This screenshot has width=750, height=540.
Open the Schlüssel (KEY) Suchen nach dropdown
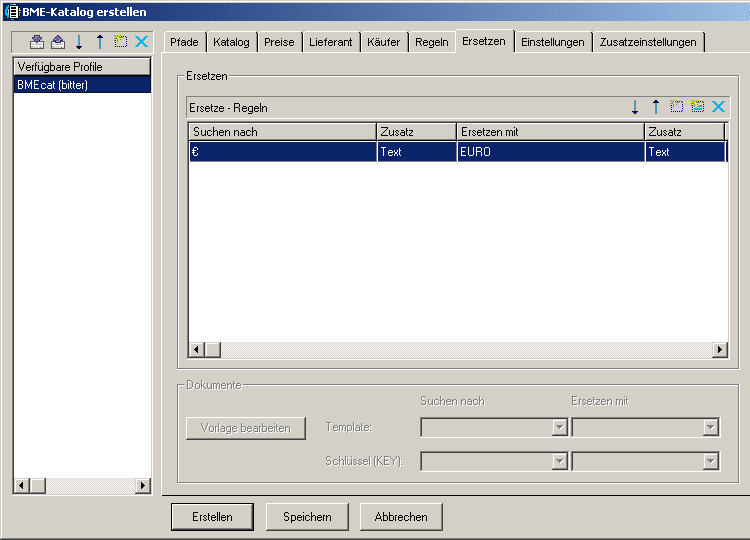(x=559, y=461)
